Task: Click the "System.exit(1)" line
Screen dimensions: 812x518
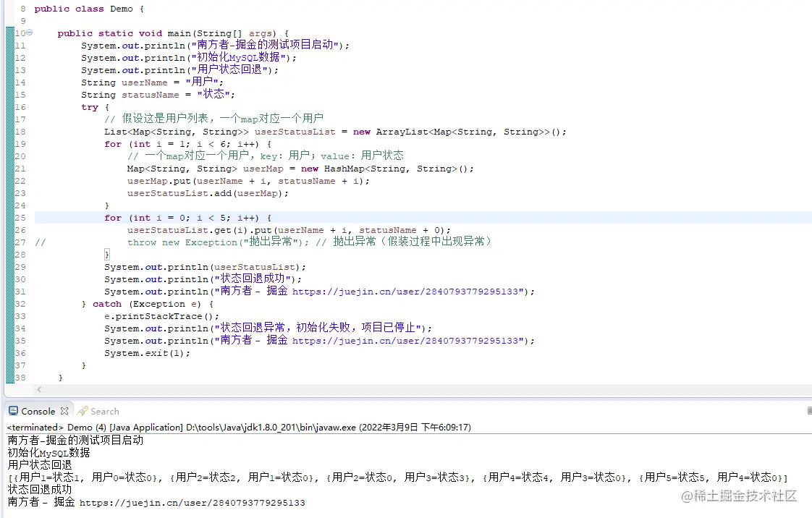Action: (x=147, y=353)
